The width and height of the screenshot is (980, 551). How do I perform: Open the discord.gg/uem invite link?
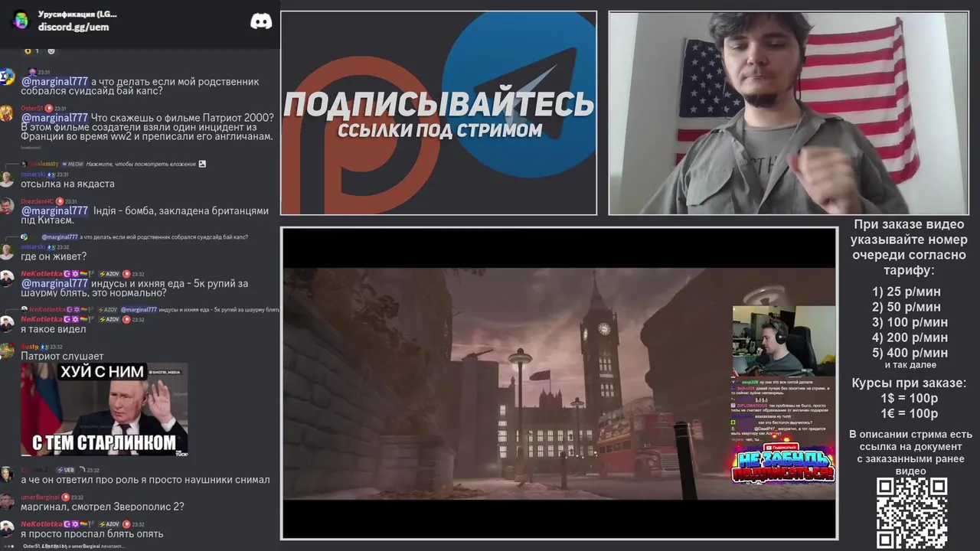(x=73, y=27)
